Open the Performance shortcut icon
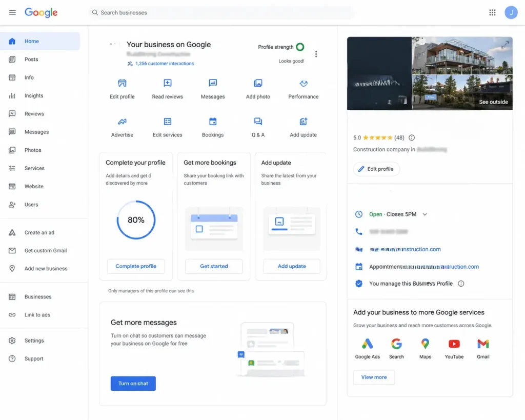525x420 pixels. (x=304, y=83)
